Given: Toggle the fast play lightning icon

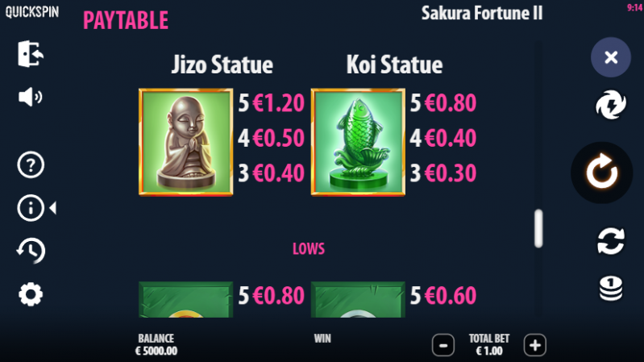Looking at the screenshot, I should click(x=611, y=105).
